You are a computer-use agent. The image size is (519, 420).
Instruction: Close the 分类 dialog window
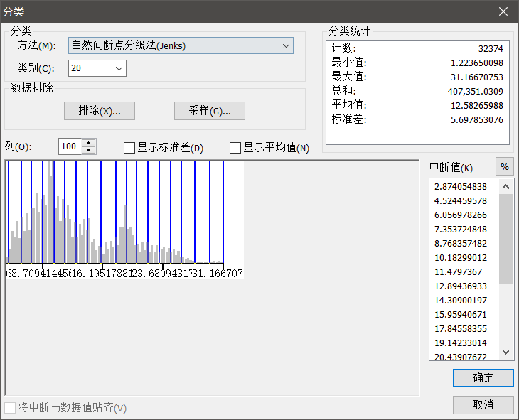tap(503, 11)
